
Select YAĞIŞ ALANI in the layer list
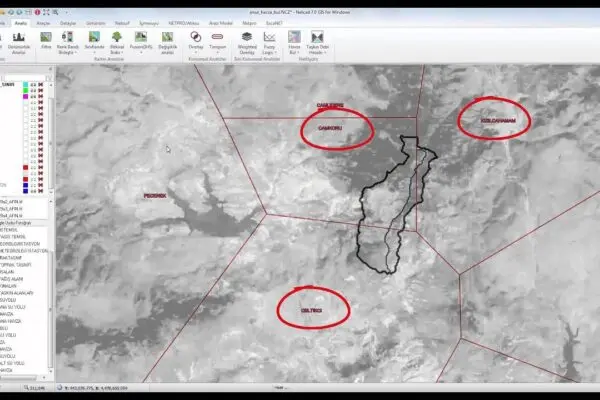(x=12, y=279)
